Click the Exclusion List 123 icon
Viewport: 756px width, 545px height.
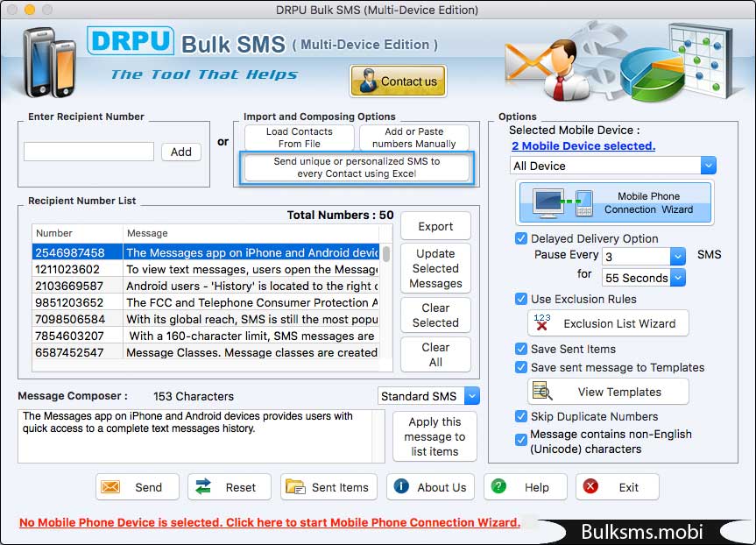click(x=542, y=322)
